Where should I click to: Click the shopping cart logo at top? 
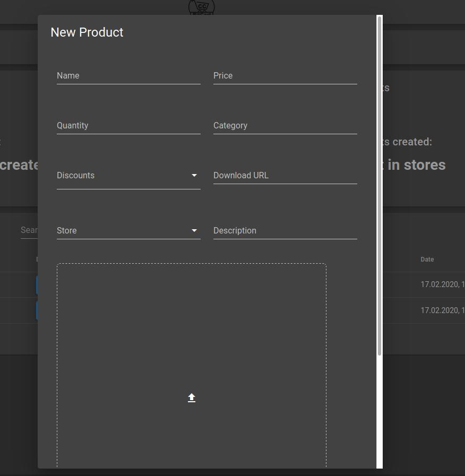coord(201,7)
